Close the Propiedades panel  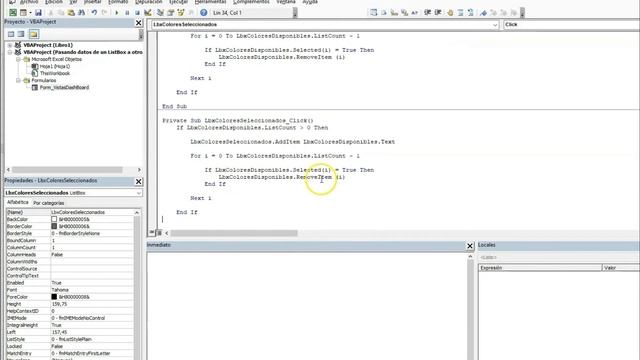(138, 181)
